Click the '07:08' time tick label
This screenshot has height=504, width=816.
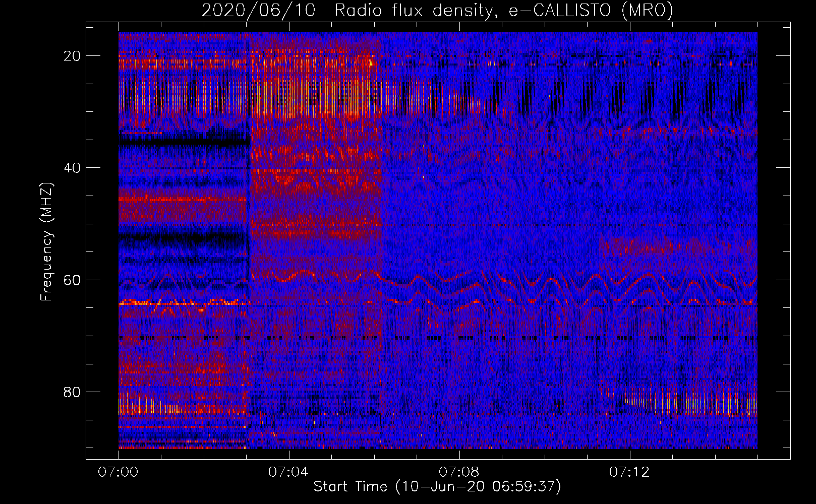(x=459, y=472)
